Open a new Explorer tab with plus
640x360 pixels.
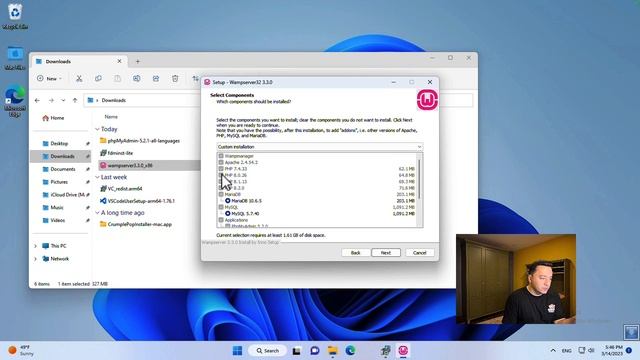[138, 61]
